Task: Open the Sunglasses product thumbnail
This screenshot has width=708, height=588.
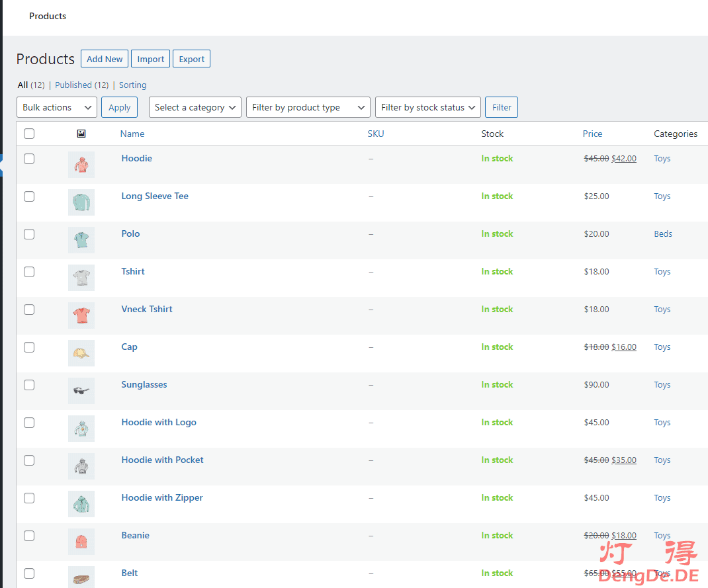Action: (81, 391)
